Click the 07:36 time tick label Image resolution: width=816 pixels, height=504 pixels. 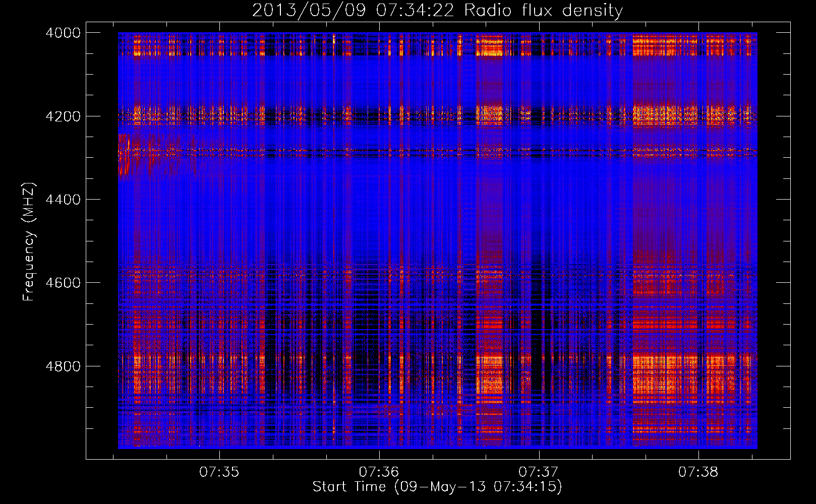(379, 472)
